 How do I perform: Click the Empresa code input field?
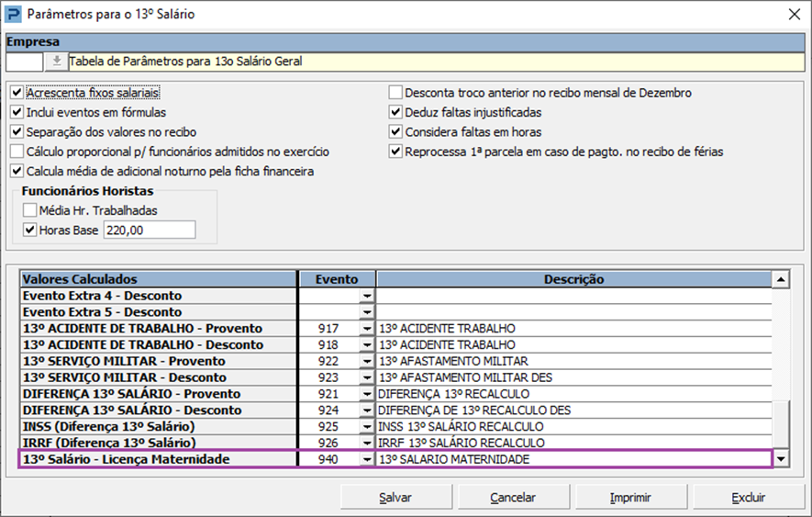pos(25,62)
